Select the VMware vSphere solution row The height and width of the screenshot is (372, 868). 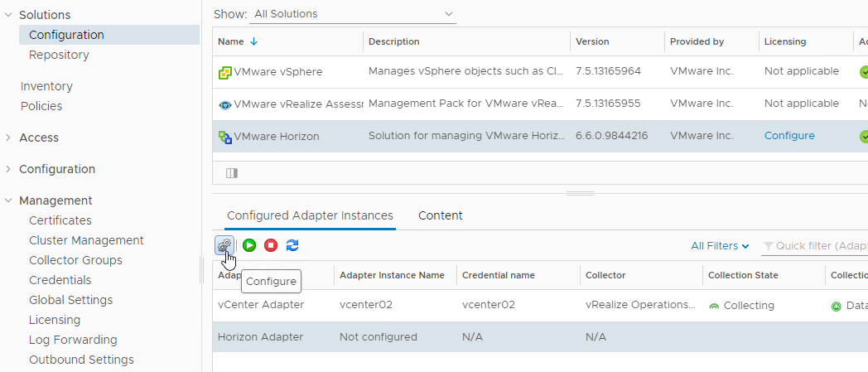540,72
